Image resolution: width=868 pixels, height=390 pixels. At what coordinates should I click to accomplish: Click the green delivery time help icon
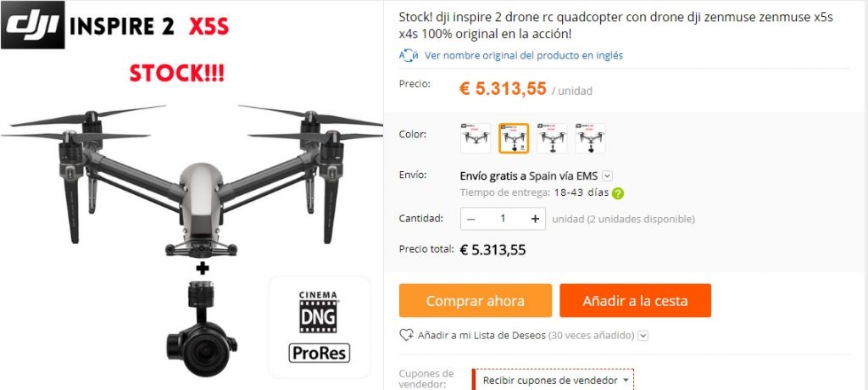tap(618, 193)
